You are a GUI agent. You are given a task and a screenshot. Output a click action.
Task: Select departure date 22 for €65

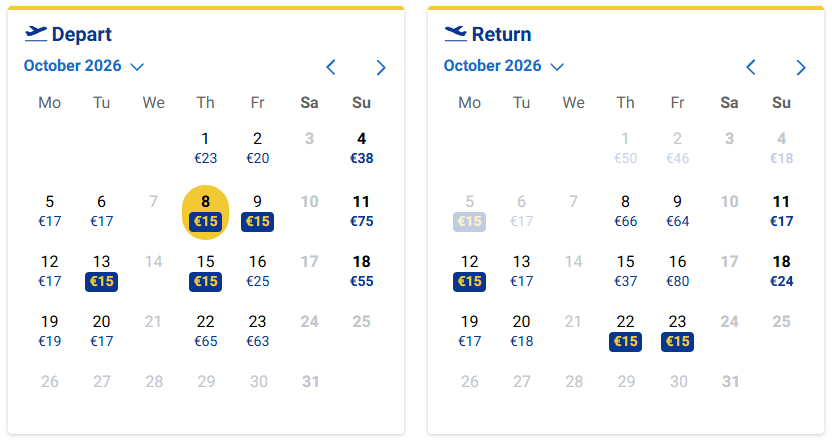point(205,331)
